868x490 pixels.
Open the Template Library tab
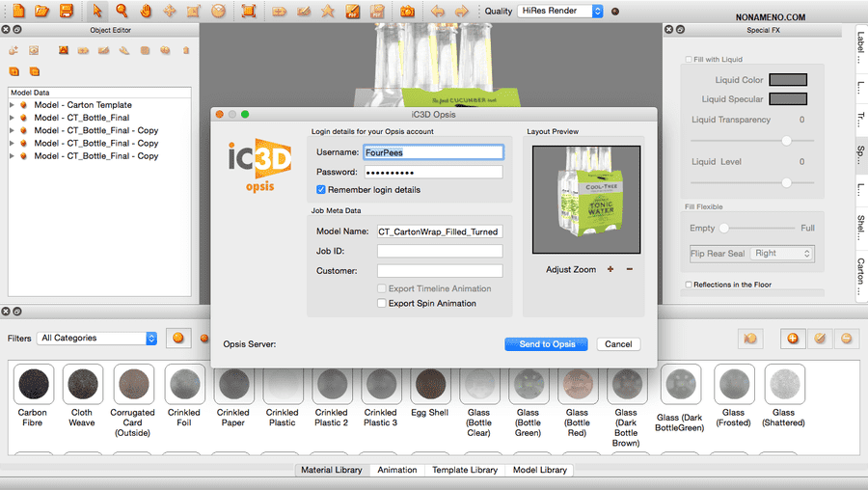465,470
